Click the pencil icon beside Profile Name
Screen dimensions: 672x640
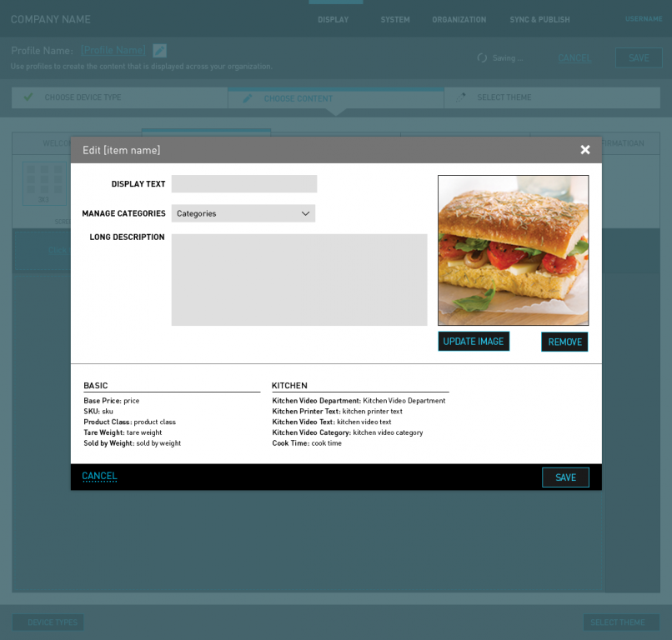[159, 51]
